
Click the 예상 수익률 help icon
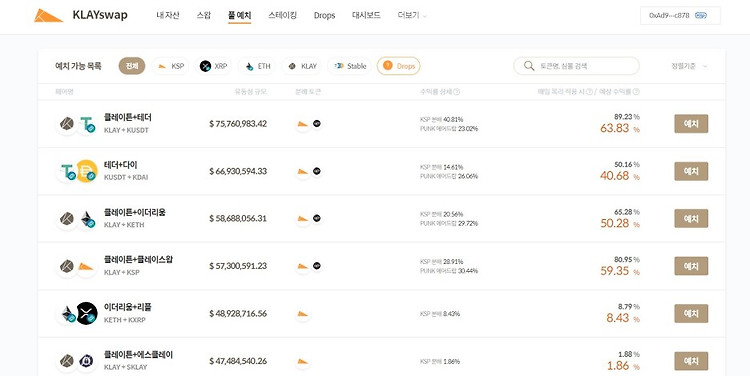[x=636, y=92]
